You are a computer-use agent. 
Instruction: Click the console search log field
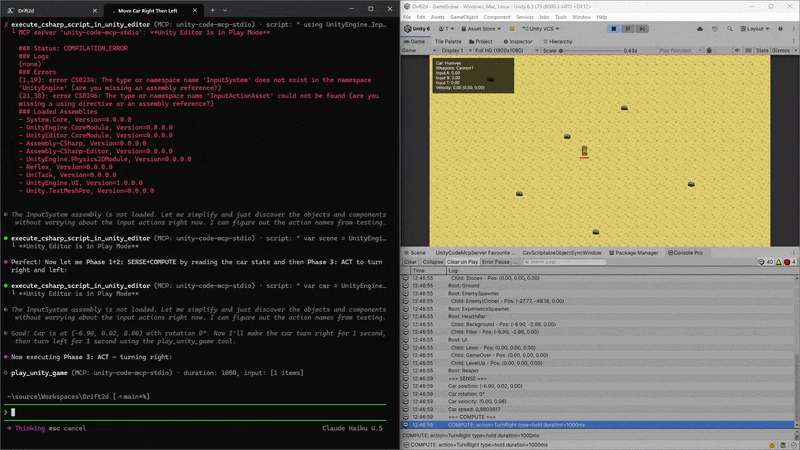[x=564, y=262]
